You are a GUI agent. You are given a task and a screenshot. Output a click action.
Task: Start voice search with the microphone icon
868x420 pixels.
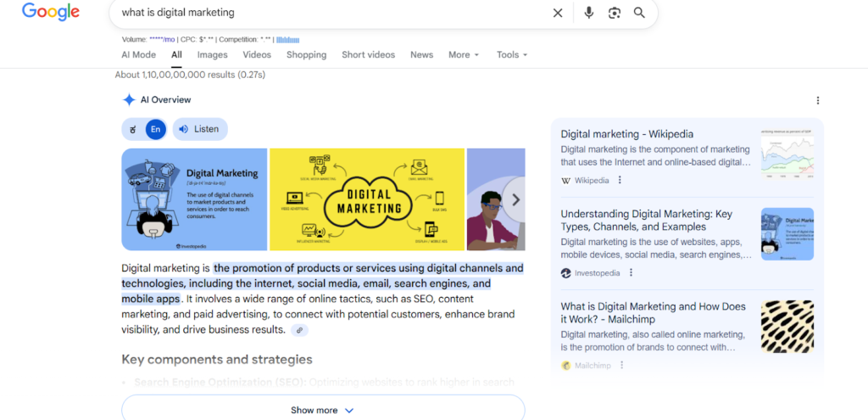[589, 13]
